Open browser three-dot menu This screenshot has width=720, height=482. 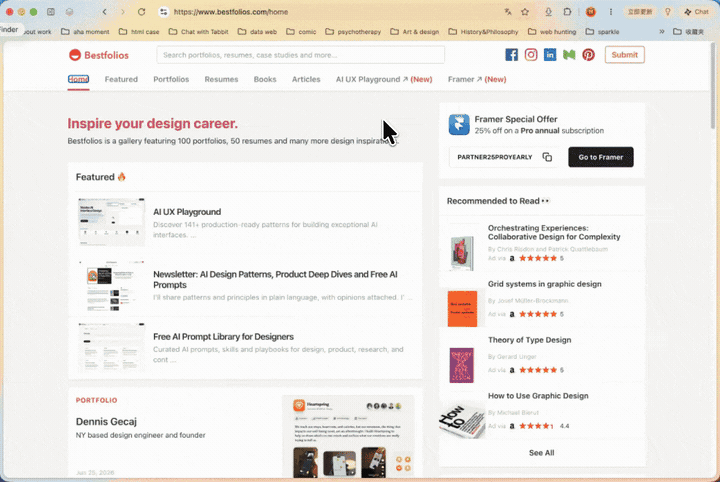[x=611, y=12]
